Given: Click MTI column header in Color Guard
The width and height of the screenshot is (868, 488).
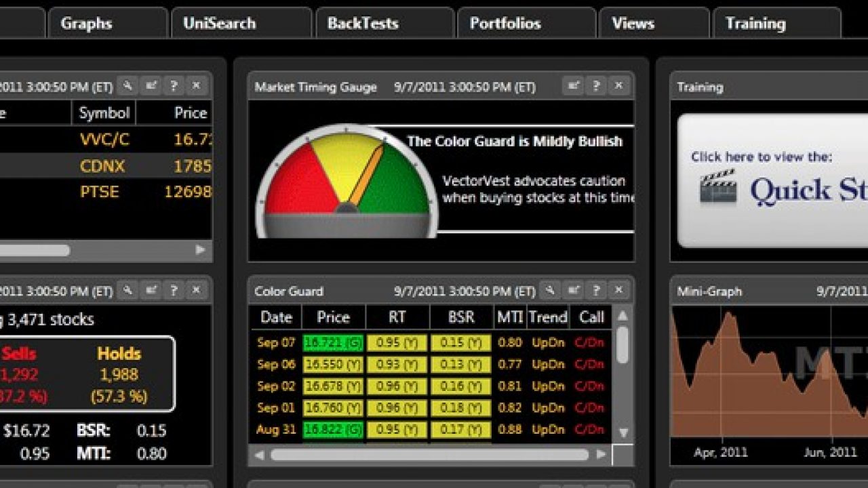Looking at the screenshot, I should [510, 317].
